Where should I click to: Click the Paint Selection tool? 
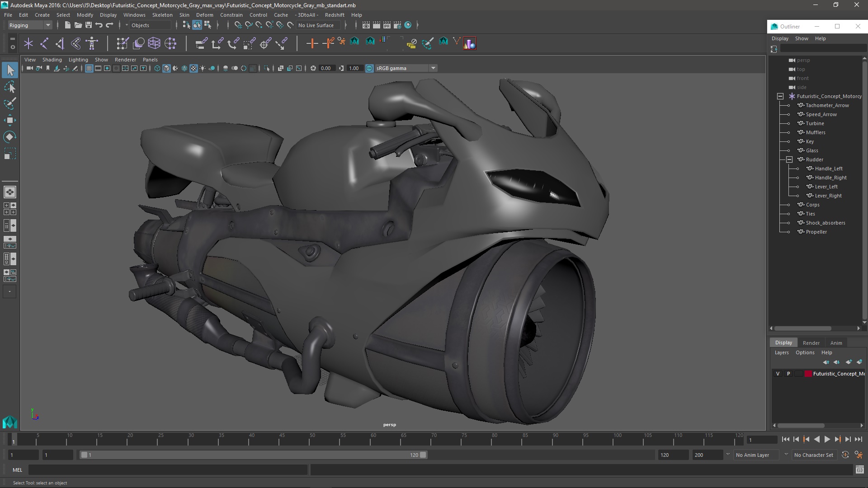pyautogui.click(x=9, y=103)
